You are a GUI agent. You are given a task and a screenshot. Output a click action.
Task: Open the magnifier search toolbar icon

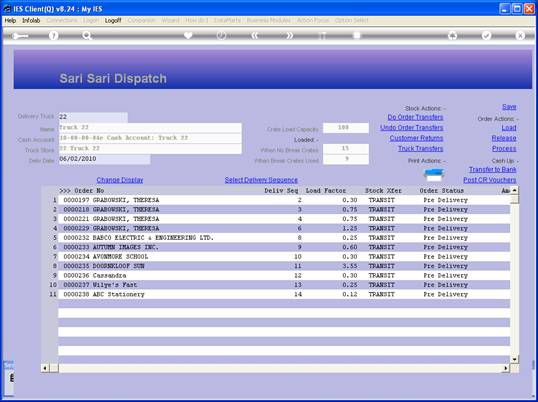[x=87, y=35]
